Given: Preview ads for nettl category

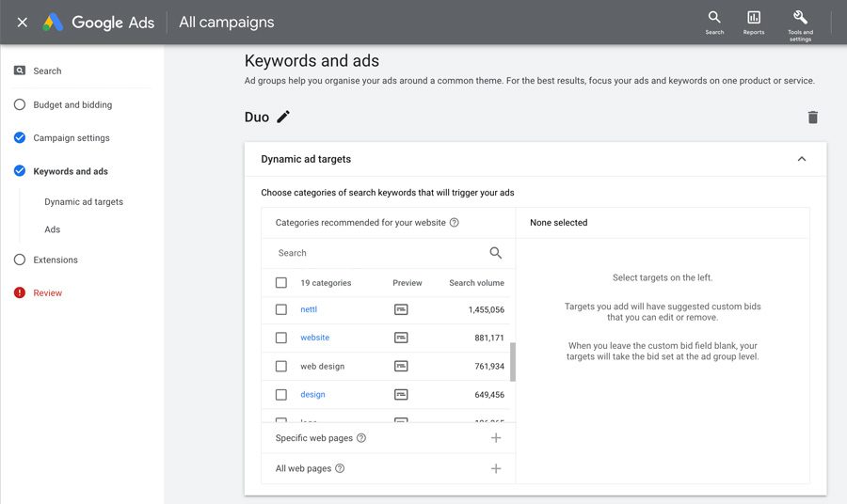Looking at the screenshot, I should [401, 309].
